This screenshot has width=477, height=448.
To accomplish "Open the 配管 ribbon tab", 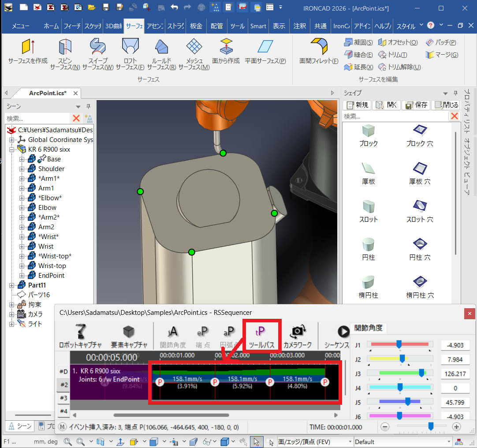I will 216,26.
